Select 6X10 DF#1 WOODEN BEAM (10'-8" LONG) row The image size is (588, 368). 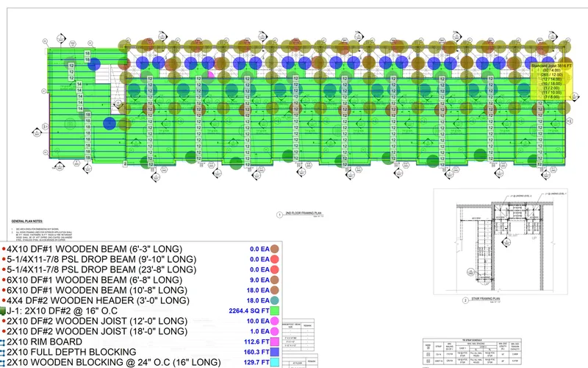[x=140, y=290]
